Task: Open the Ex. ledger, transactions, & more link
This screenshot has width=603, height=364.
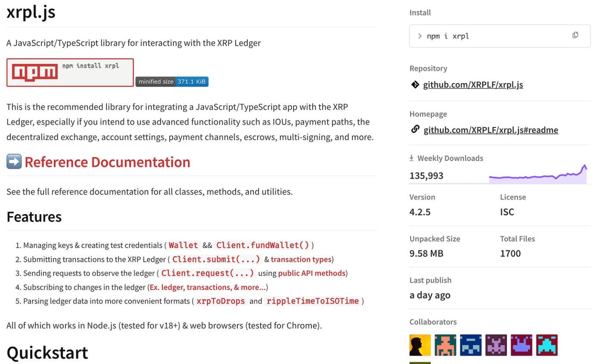Action: coord(208,287)
